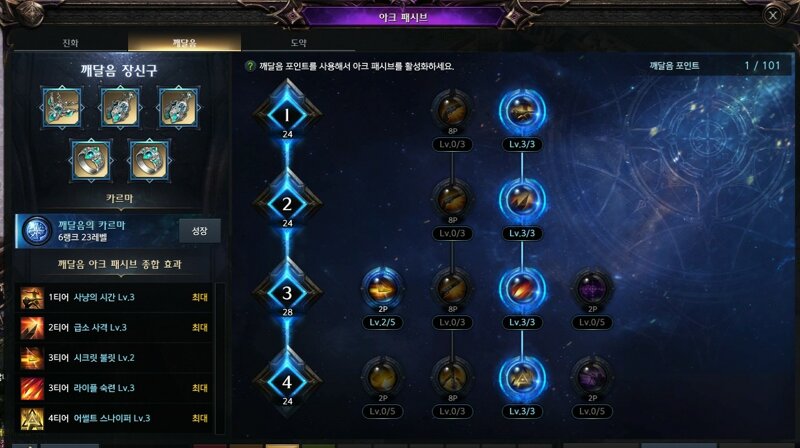This screenshot has height=448, width=800.
Task: Select the tier 4 diamond marker
Action: point(287,381)
